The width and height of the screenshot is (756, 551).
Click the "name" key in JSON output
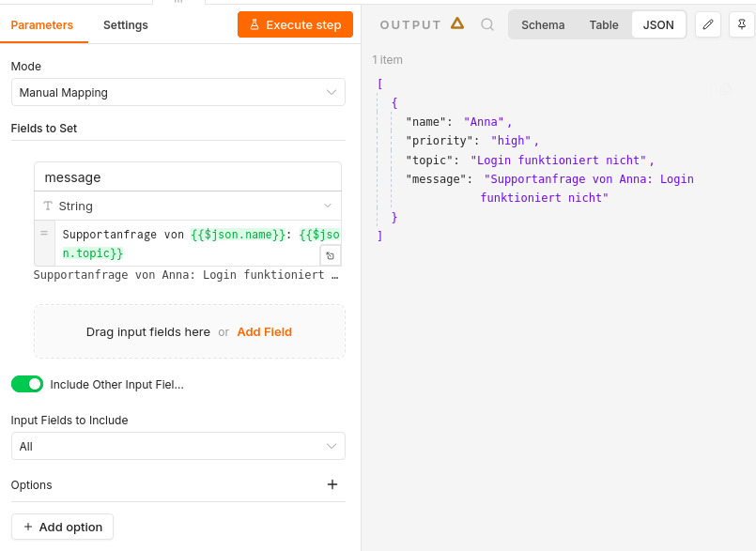(x=426, y=122)
